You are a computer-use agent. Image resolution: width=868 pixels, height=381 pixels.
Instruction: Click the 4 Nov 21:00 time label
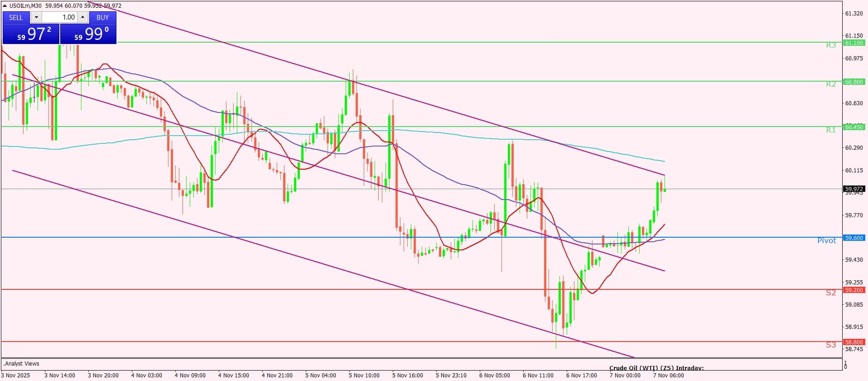point(277,376)
